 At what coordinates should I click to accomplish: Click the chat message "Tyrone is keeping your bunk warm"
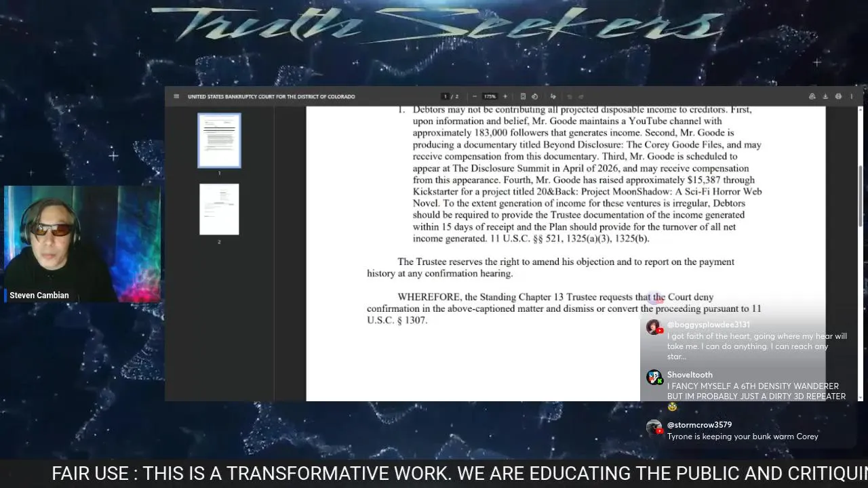click(743, 436)
